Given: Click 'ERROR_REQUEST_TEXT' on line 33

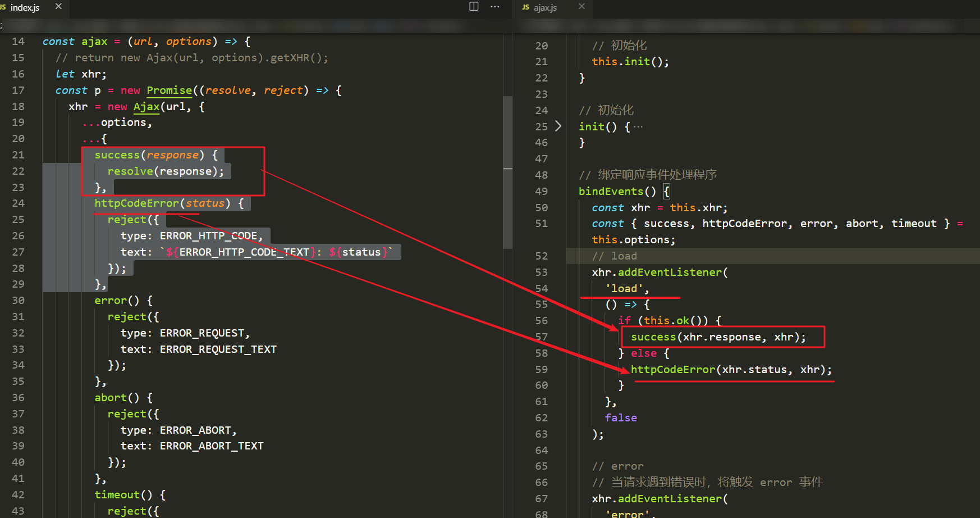Looking at the screenshot, I should point(218,349).
